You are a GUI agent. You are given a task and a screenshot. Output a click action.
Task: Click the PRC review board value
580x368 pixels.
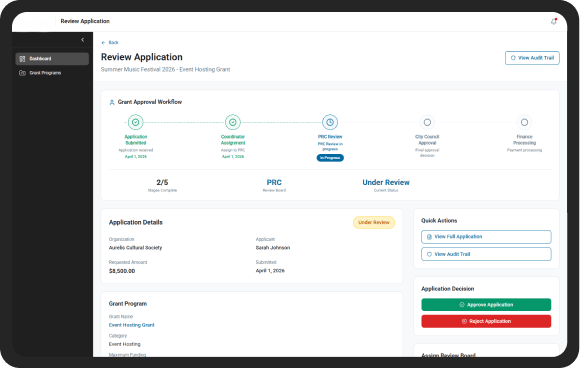(274, 182)
